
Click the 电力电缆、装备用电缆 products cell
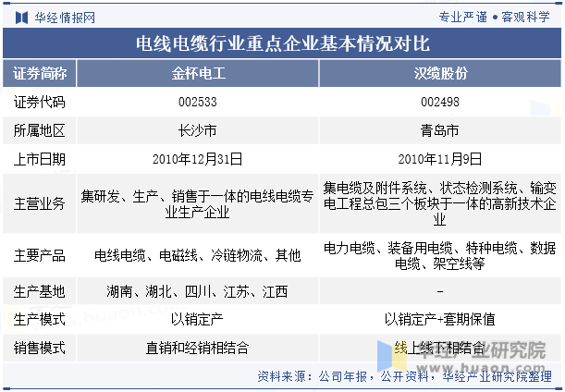(x=440, y=256)
